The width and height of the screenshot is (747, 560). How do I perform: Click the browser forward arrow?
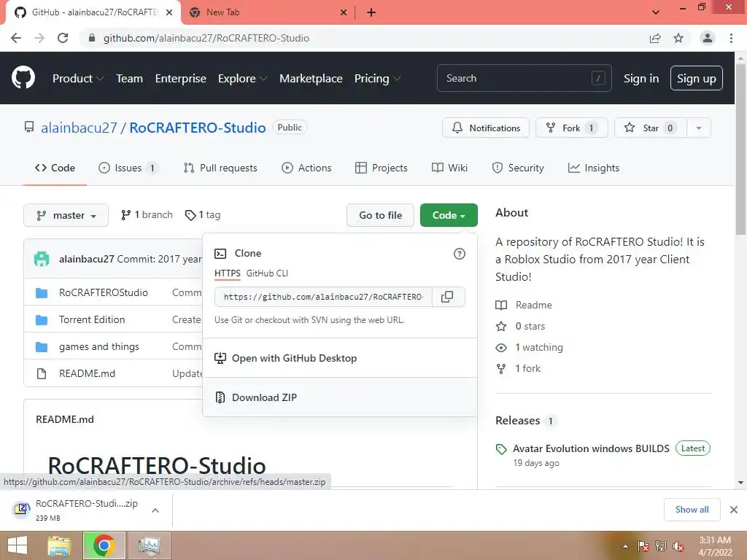click(39, 38)
